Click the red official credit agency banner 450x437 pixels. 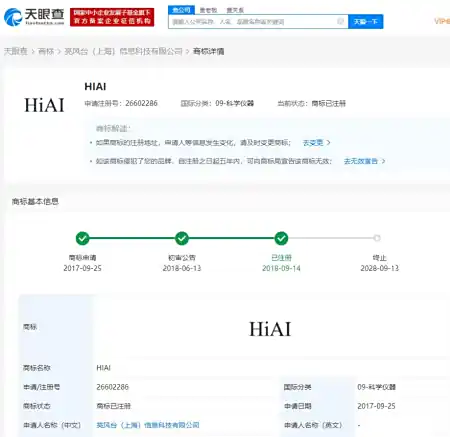(x=112, y=17)
